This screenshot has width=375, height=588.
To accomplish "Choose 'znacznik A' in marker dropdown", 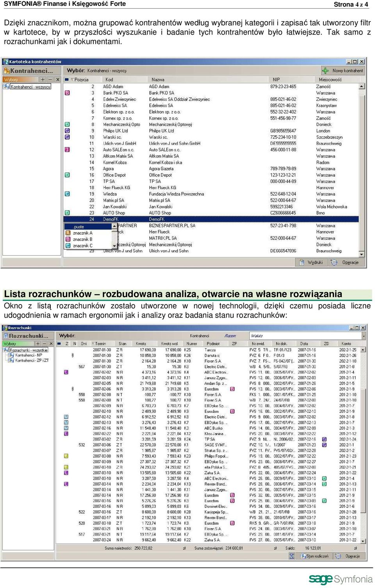I will 88,233.
